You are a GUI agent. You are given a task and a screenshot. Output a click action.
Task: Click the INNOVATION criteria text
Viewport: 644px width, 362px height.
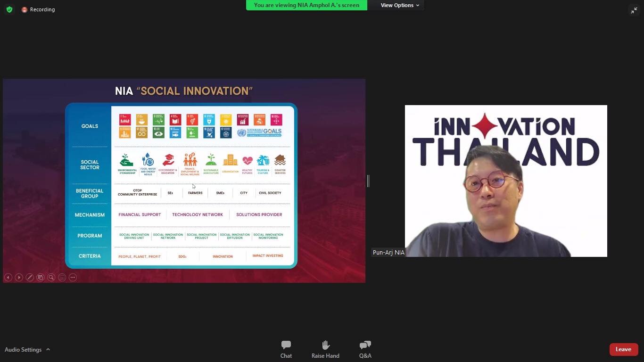click(223, 256)
